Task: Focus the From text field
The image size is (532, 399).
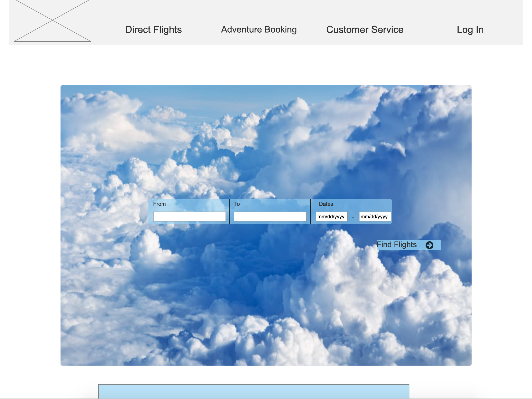Action: pos(189,217)
